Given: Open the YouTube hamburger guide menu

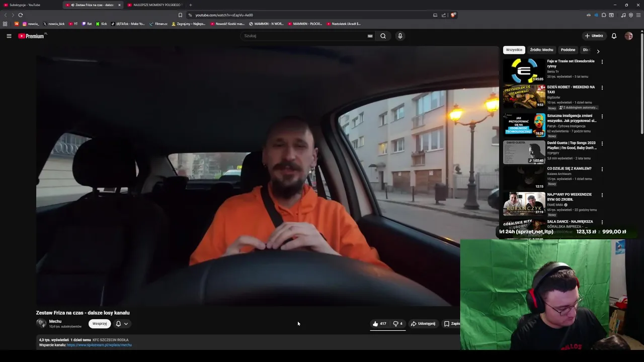Looking at the screenshot, I should point(9,36).
